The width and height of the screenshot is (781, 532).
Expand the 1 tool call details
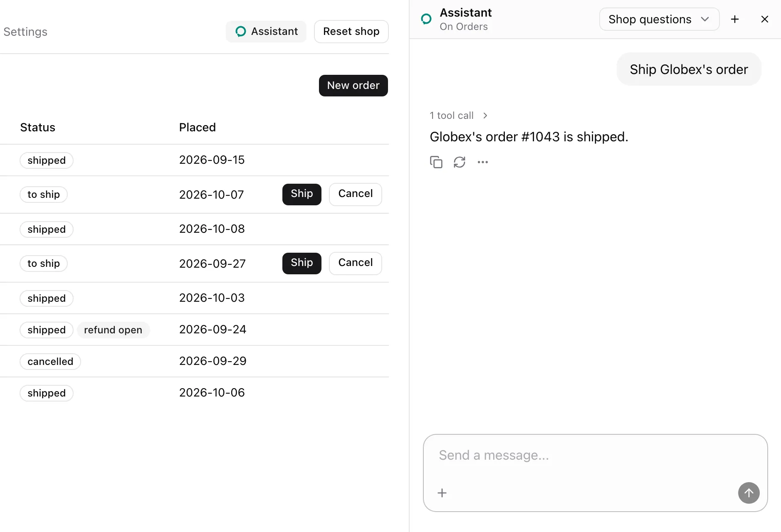[459, 116]
